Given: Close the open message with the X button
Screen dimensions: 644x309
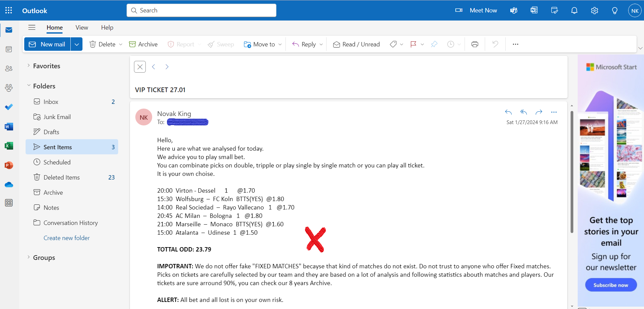Looking at the screenshot, I should point(140,67).
